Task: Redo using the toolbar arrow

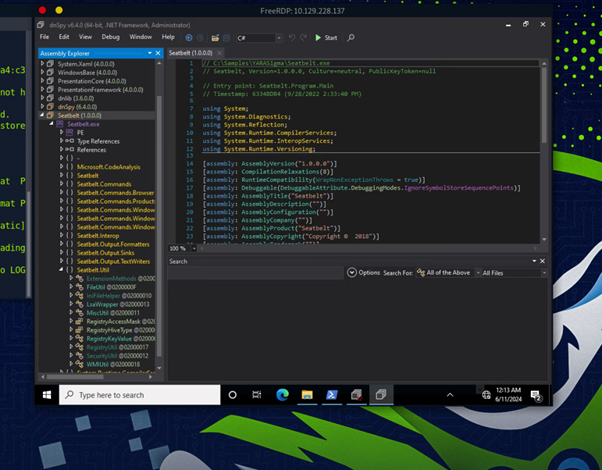Action: tap(303, 38)
